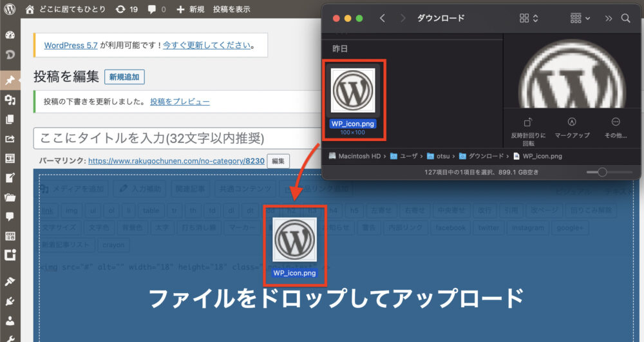Image resolution: width=644 pixels, height=342 pixels.
Task: Click ダウンロード in the Finder path bar
Action: tap(481, 156)
